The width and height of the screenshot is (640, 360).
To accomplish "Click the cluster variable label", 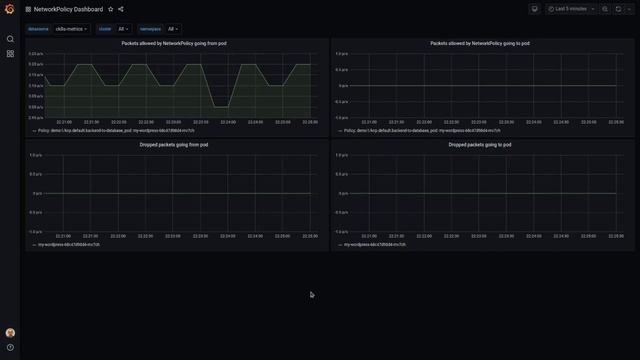I will [105, 29].
